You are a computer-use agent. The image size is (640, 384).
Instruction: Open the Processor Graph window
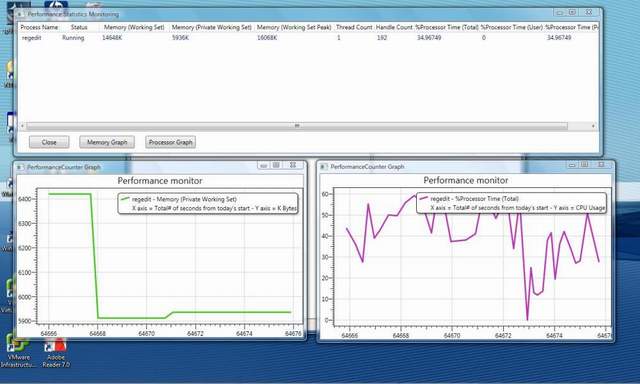[170, 142]
